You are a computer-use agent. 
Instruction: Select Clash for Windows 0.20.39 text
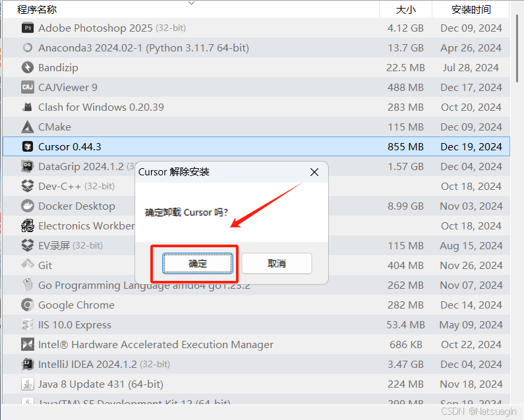coord(101,107)
